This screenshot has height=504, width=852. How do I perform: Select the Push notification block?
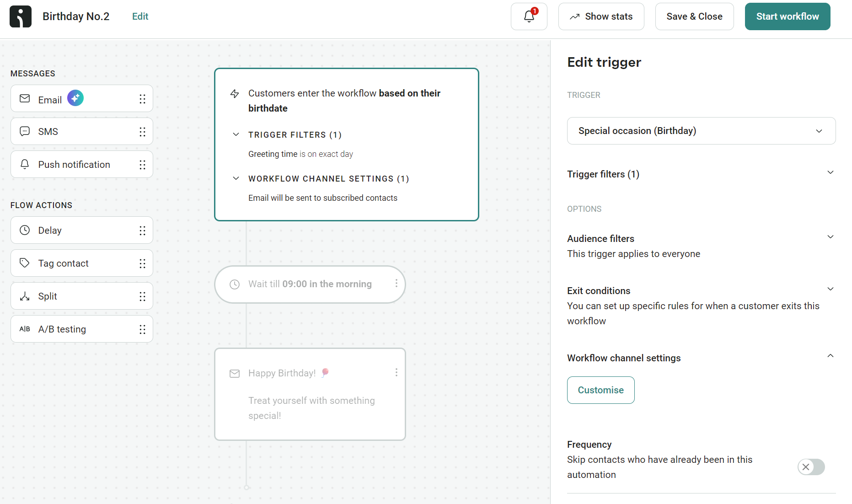coord(82,164)
